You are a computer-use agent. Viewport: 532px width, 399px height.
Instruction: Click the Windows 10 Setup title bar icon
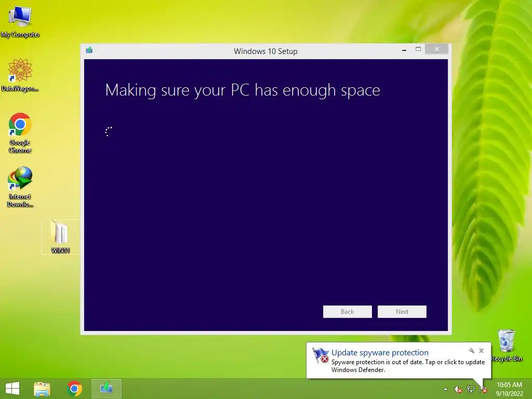[x=89, y=50]
